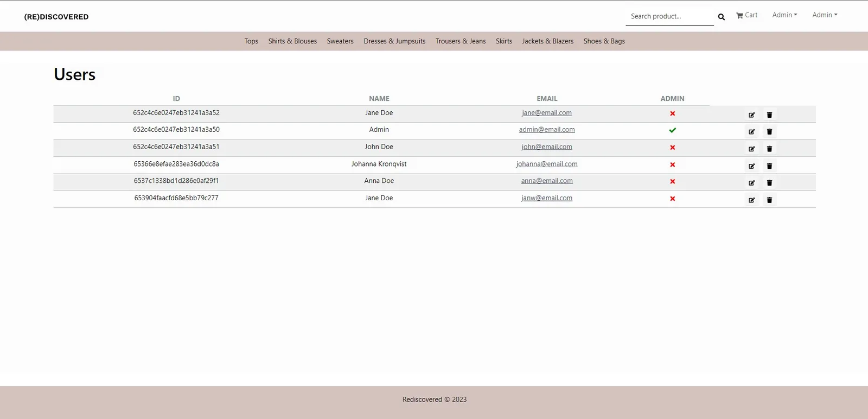
Task: Edit the Admin user row
Action: click(752, 131)
